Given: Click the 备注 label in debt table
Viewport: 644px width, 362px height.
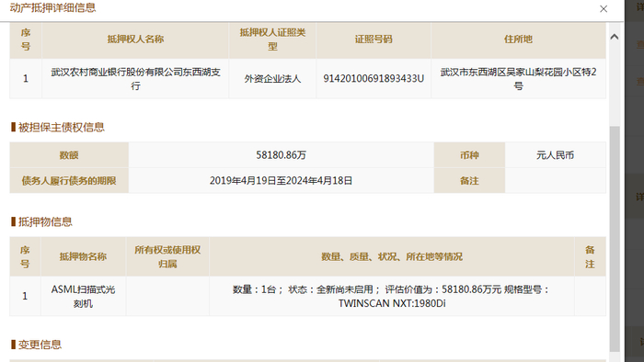Looking at the screenshot, I should (x=469, y=180).
